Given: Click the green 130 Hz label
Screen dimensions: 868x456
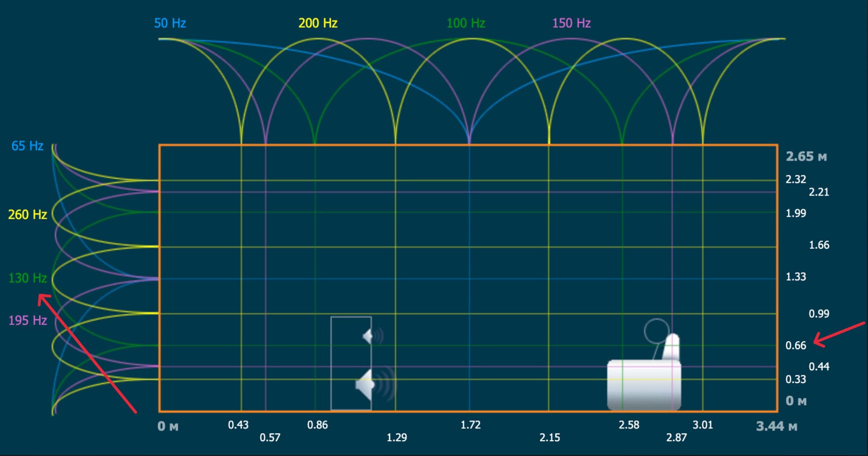Looking at the screenshot, I should point(28,278).
